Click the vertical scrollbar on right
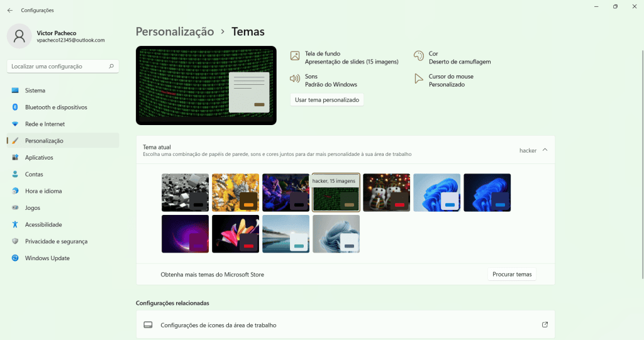The height and width of the screenshot is (340, 644). [x=642, y=164]
